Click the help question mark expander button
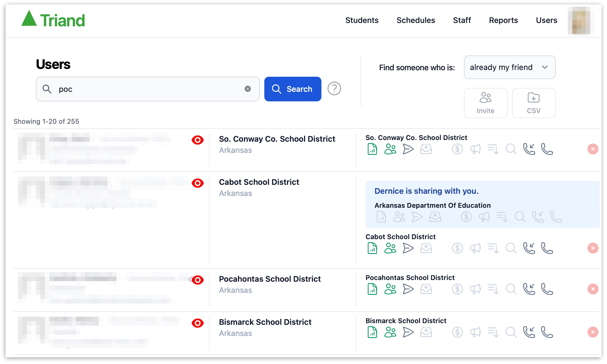Viewport: 607px width, 364px height. tap(335, 89)
